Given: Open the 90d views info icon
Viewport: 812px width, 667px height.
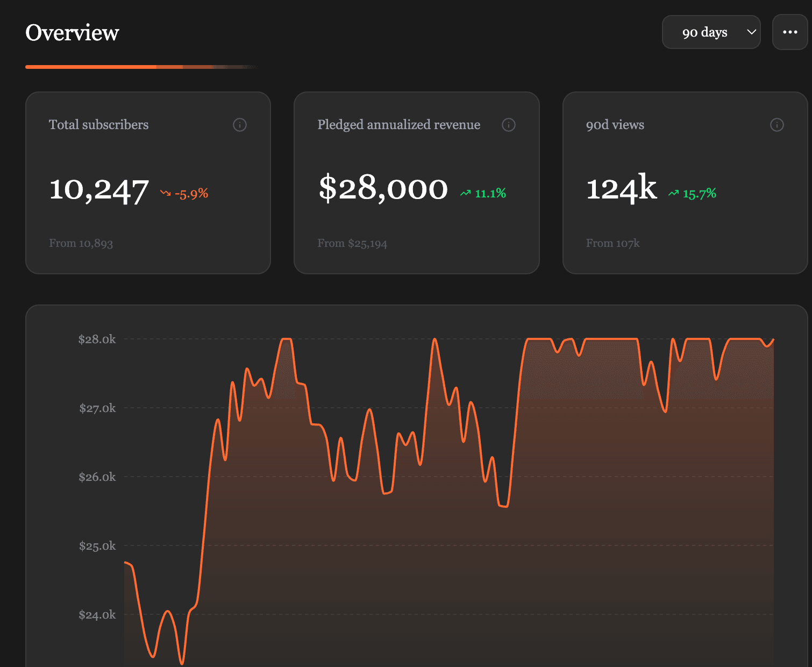Looking at the screenshot, I should (x=777, y=125).
